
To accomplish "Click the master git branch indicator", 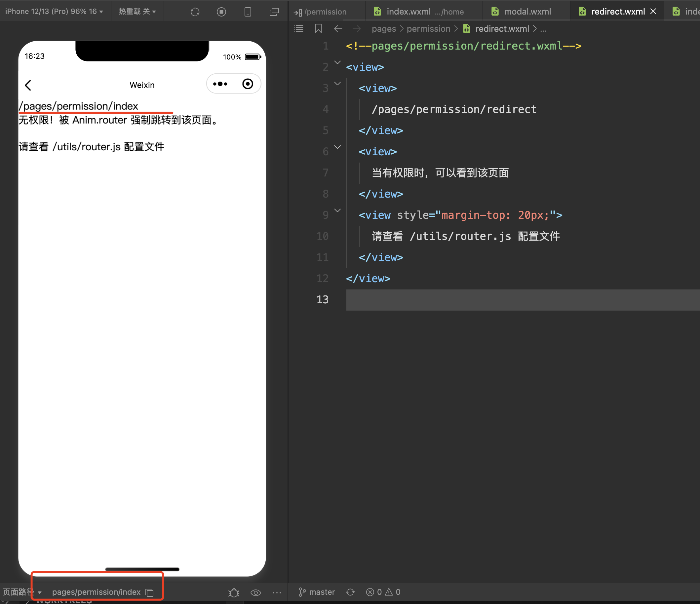I will tap(317, 592).
